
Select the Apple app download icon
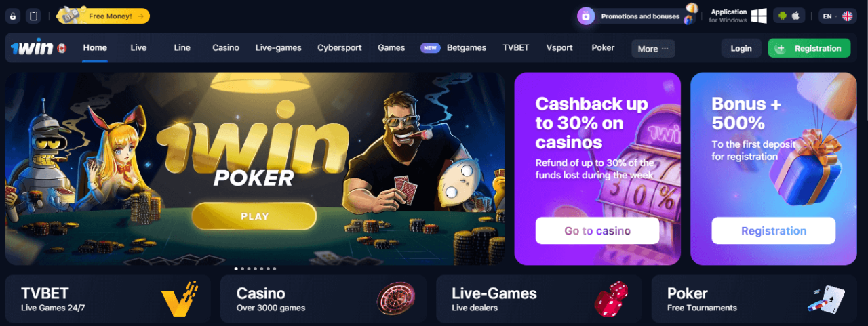[796, 16]
